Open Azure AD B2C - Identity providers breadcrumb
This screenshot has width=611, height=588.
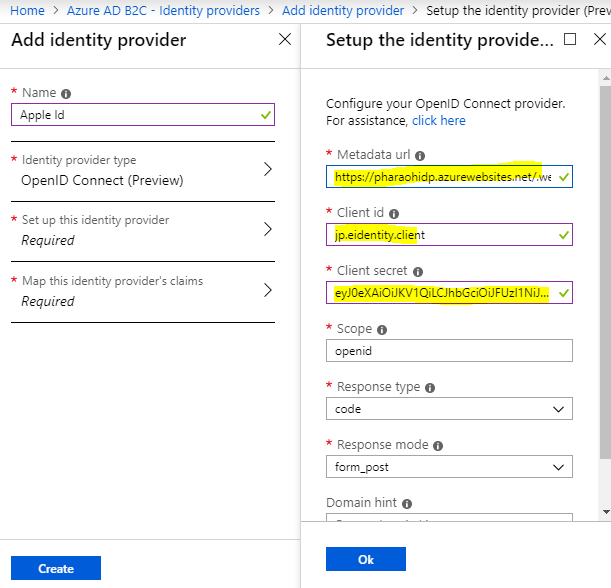click(163, 11)
